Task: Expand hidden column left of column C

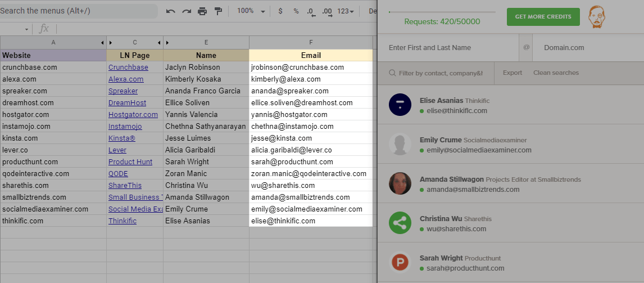Action: coord(111,42)
